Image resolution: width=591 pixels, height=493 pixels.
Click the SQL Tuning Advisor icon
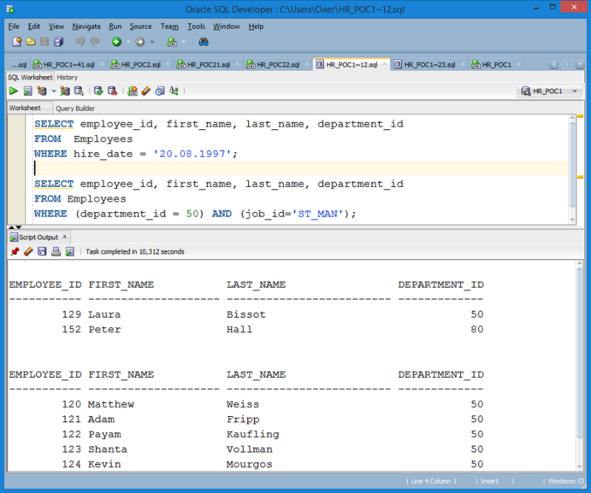tap(78, 91)
